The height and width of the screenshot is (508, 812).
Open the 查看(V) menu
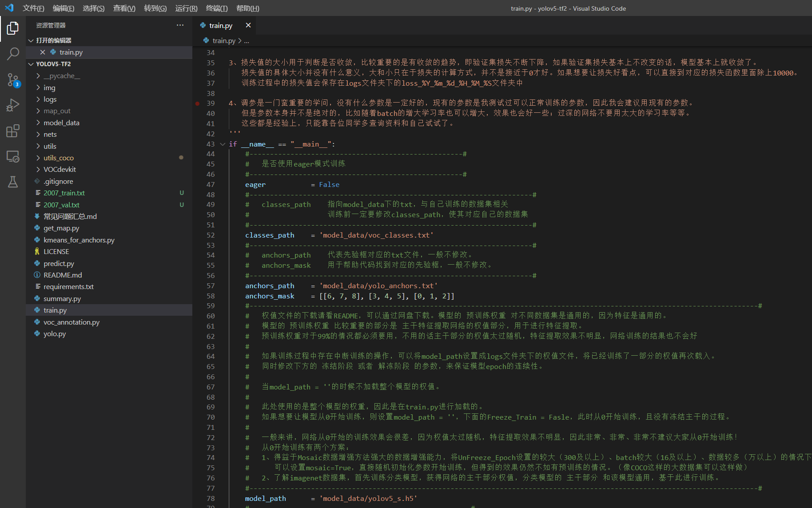click(124, 8)
